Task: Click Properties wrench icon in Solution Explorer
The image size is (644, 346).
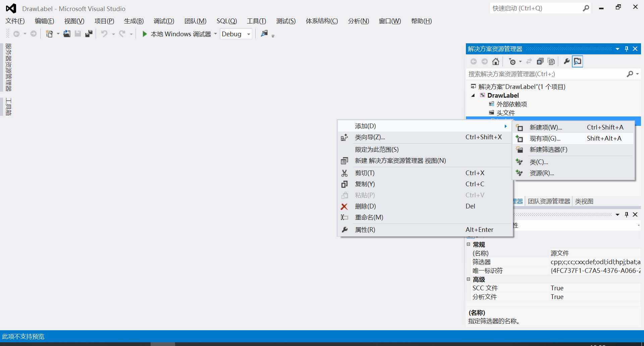Action: click(x=567, y=61)
